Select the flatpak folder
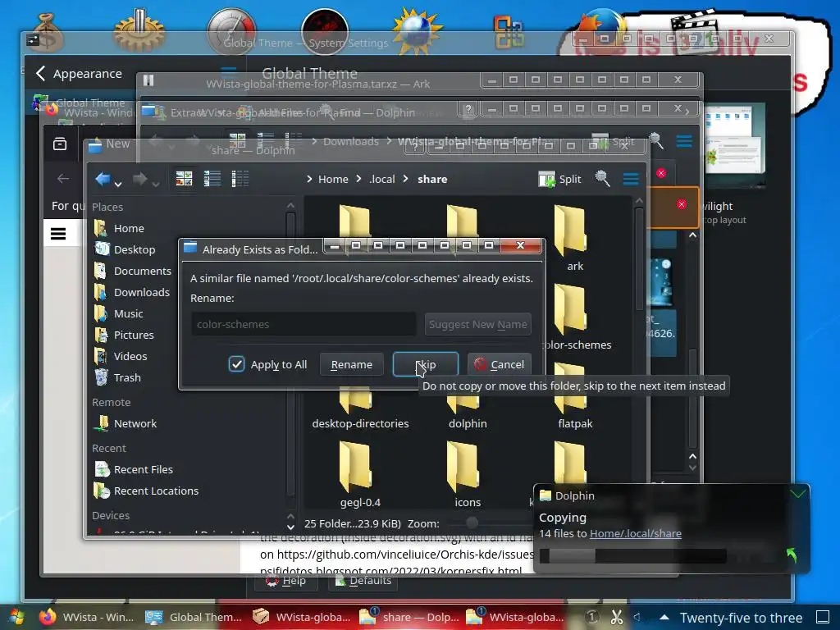 point(575,409)
